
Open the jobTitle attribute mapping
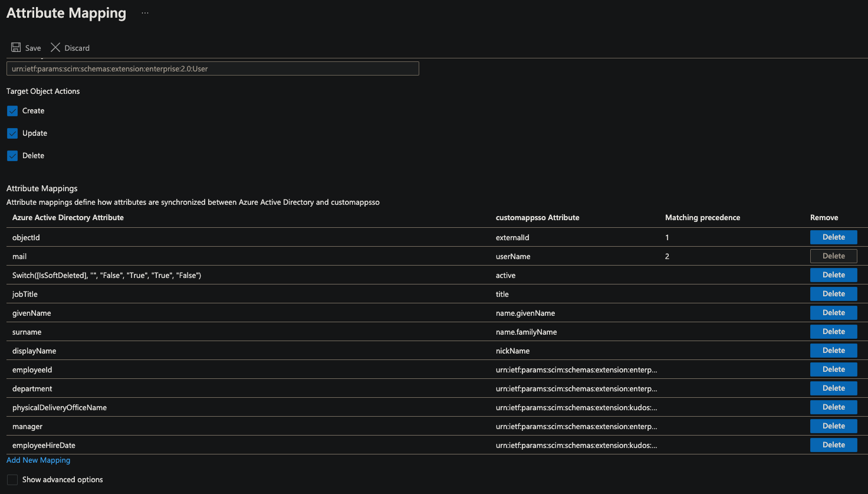[25, 295]
